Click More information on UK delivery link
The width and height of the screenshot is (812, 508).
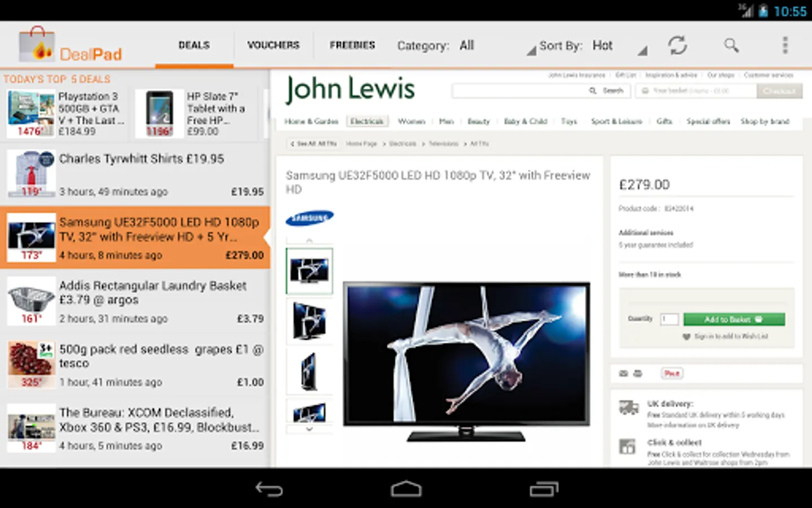tap(693, 425)
